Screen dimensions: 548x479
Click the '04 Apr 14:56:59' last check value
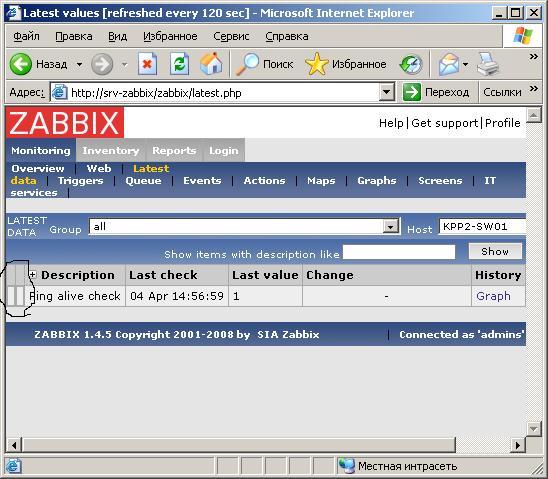(177, 296)
